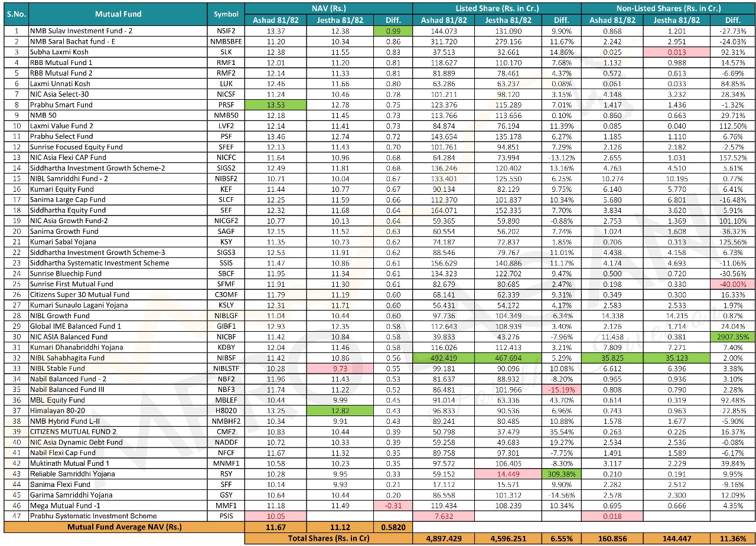Select the green 0.99 NAV diff cell
756x546 pixels.
[393, 31]
